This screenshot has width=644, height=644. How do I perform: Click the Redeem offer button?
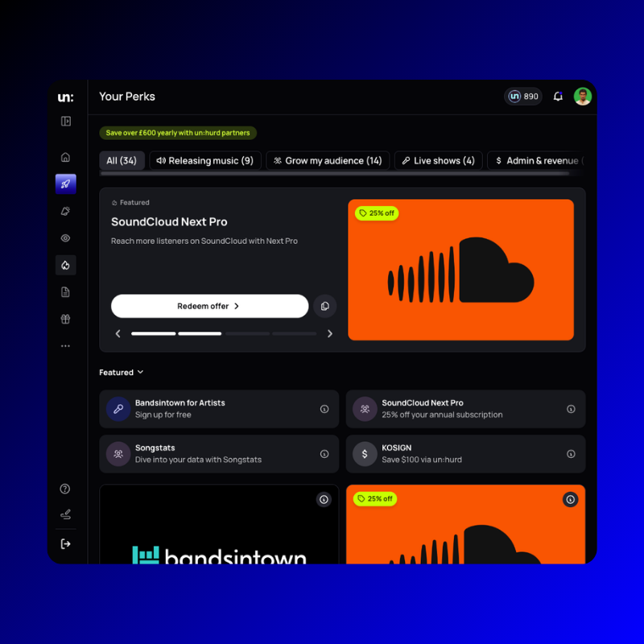tap(209, 306)
